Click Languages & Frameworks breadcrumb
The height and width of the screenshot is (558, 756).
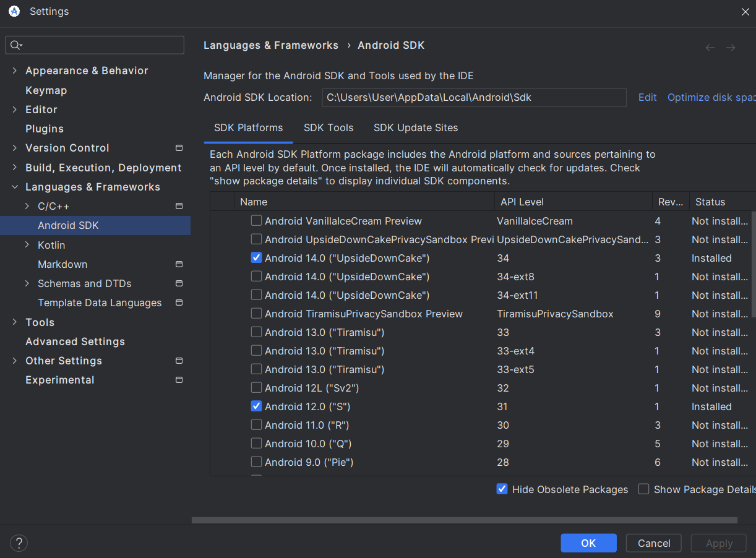click(x=271, y=45)
